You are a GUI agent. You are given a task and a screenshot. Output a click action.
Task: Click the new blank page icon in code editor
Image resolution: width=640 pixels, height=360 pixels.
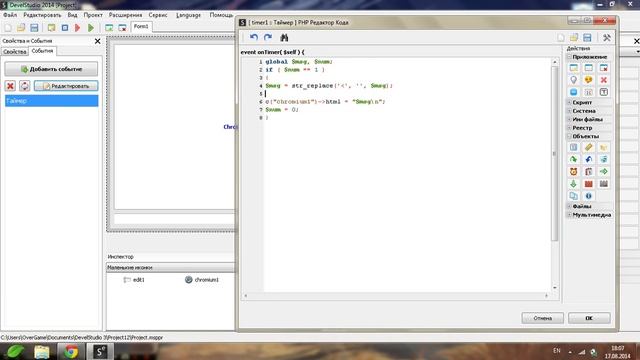[561, 38]
